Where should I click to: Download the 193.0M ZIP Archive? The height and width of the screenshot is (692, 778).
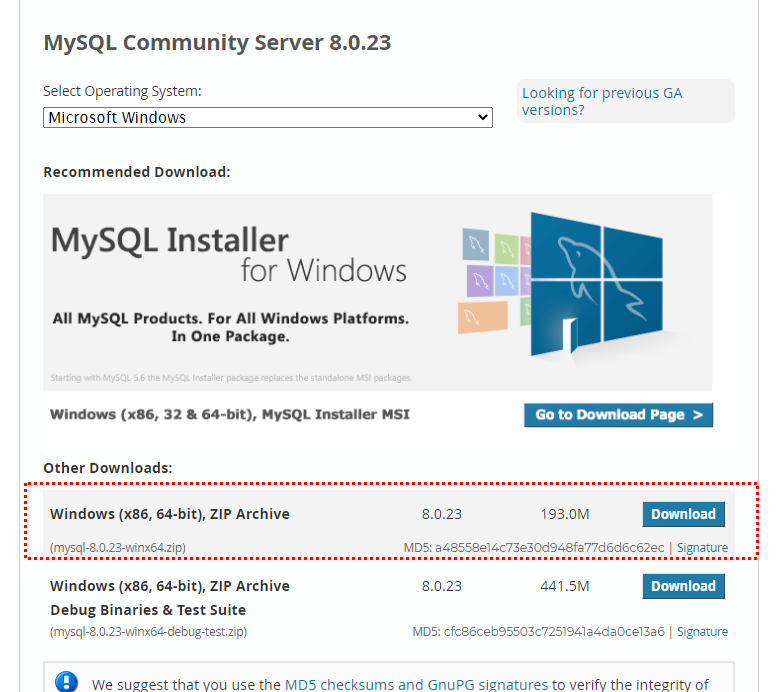pyautogui.click(x=683, y=514)
